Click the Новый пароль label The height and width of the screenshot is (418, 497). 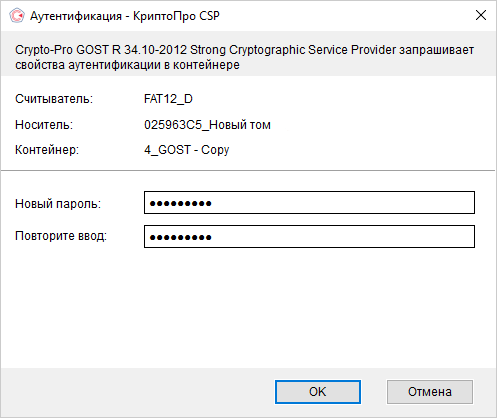click(58, 203)
